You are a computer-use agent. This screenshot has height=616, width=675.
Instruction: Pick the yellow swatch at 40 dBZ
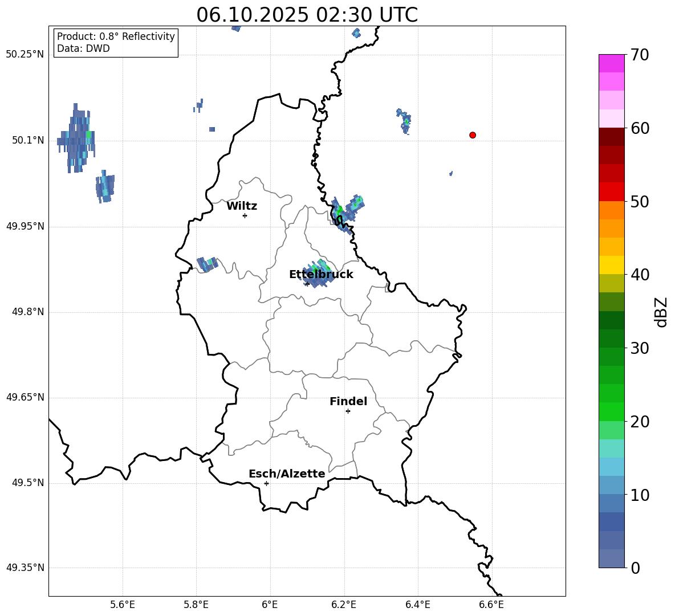point(612,265)
